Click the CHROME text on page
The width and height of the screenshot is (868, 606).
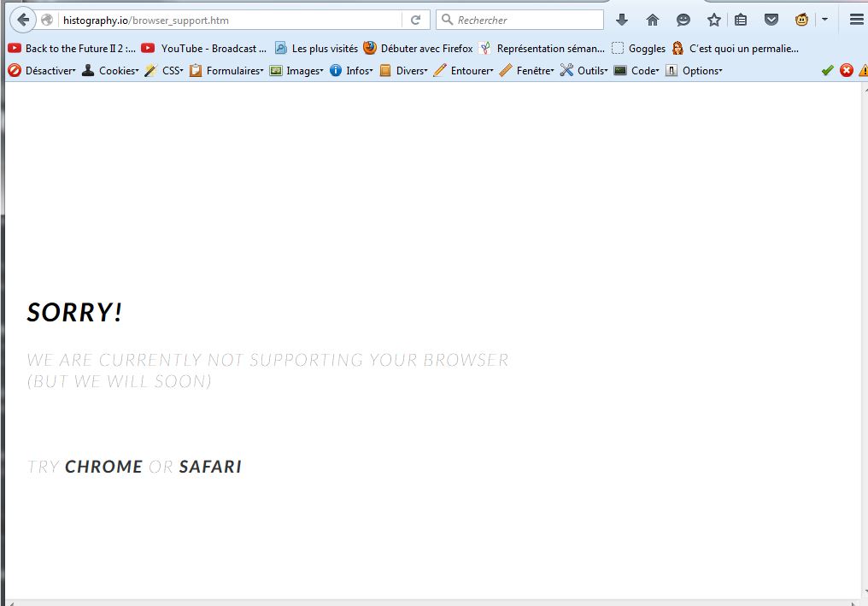pyautogui.click(x=103, y=467)
